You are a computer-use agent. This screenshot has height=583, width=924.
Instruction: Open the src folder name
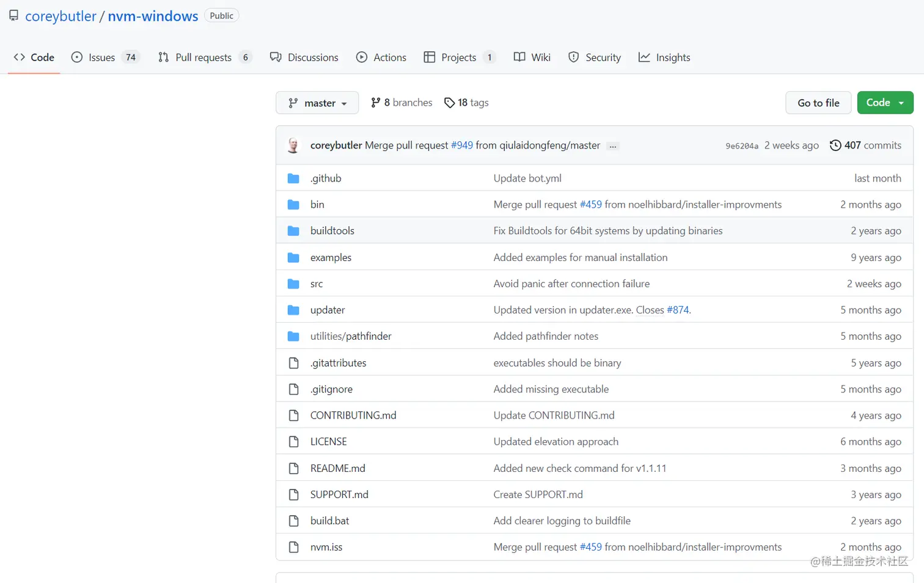click(317, 284)
